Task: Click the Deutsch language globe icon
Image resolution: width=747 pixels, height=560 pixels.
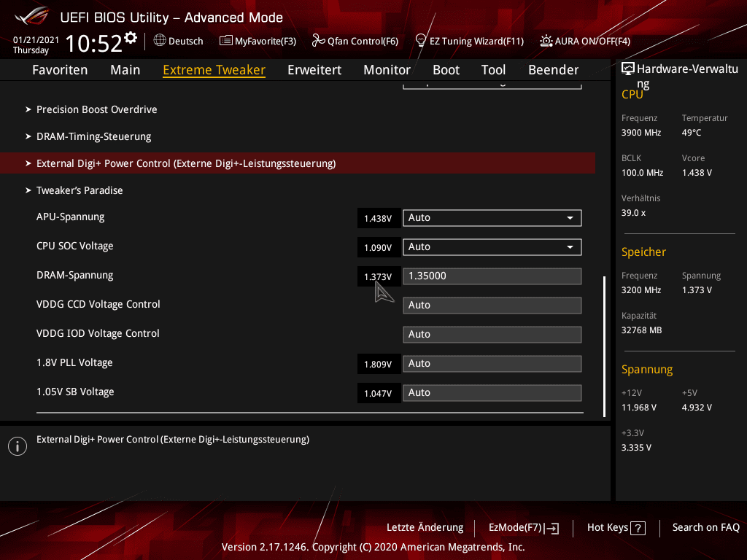Action: tap(160, 41)
